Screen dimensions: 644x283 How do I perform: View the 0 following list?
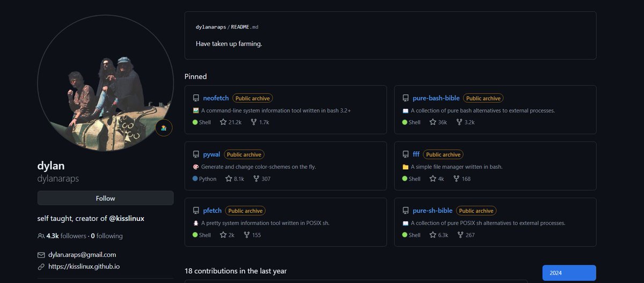coord(107,236)
